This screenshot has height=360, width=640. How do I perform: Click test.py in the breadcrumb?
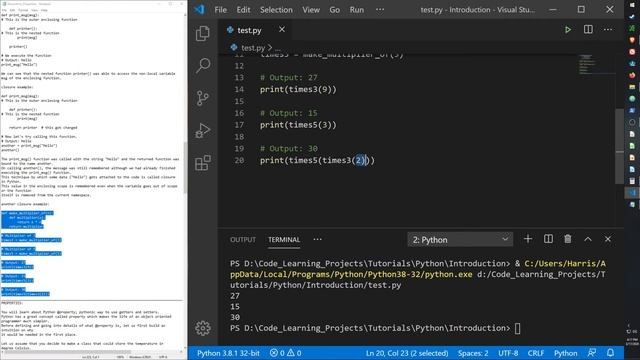pos(253,48)
